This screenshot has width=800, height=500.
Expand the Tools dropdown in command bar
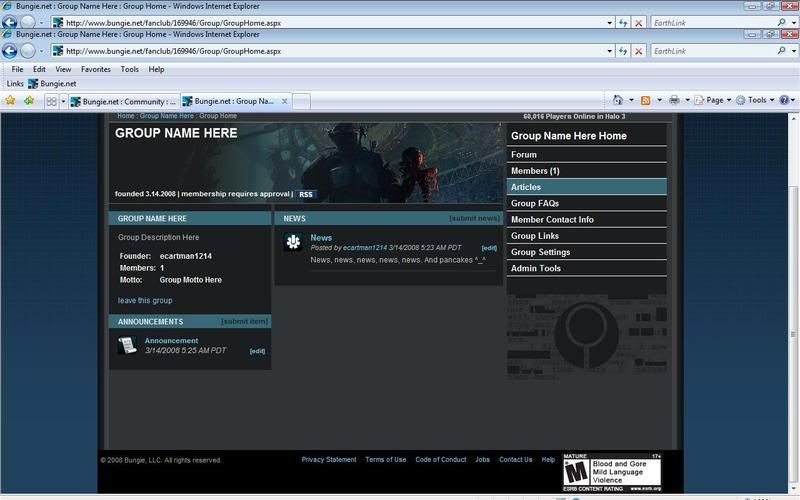click(x=760, y=101)
